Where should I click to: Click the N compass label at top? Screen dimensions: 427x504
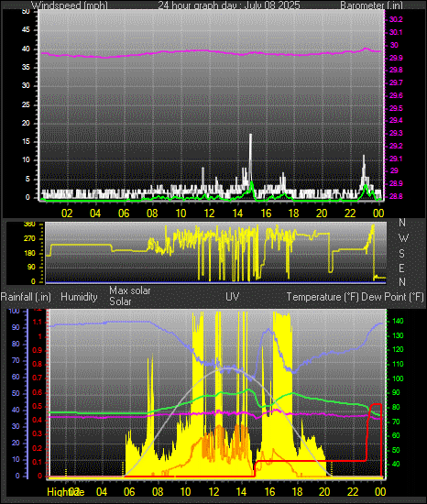tap(402, 222)
